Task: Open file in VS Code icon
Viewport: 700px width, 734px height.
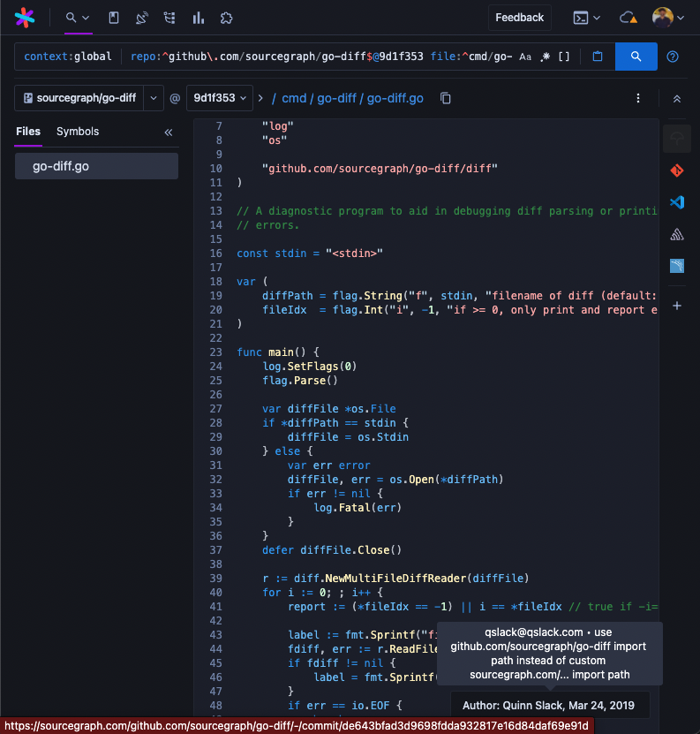Action: click(677, 202)
